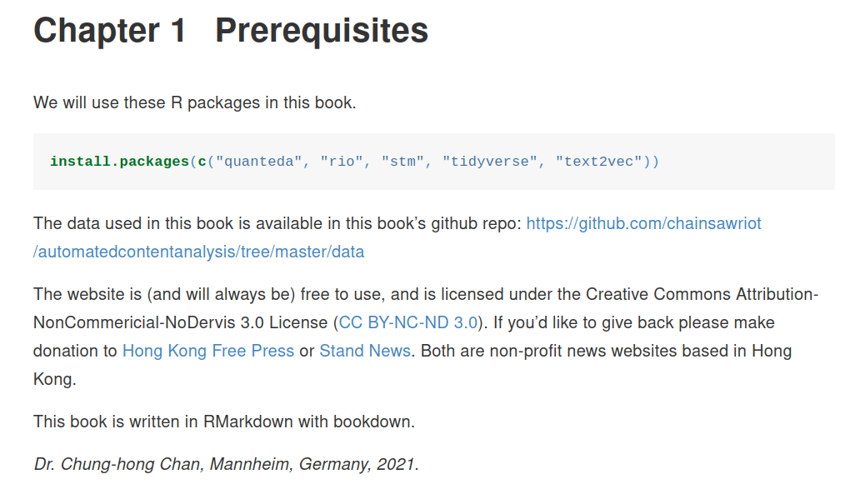Click the "quanteda" string in the code block
865x504 pixels.
pyautogui.click(x=258, y=162)
